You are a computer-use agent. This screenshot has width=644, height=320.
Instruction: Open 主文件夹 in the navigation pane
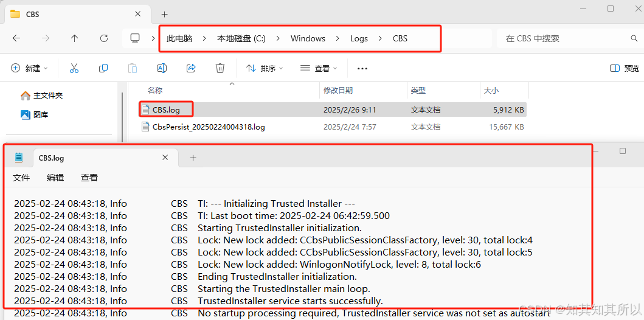[x=41, y=96]
